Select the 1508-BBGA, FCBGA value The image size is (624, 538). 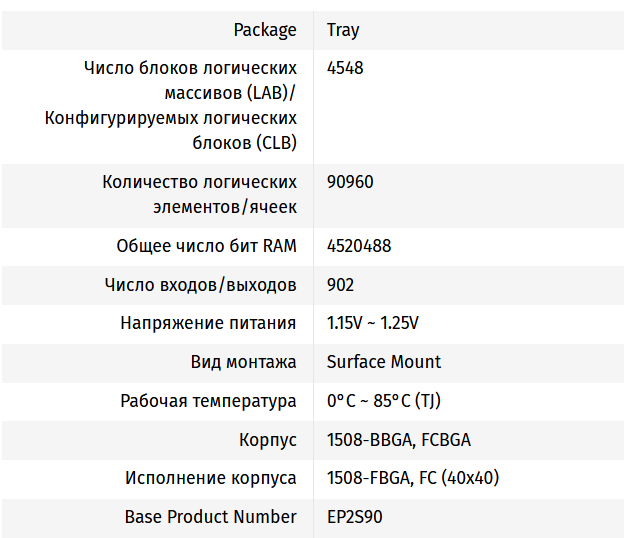coord(398,440)
